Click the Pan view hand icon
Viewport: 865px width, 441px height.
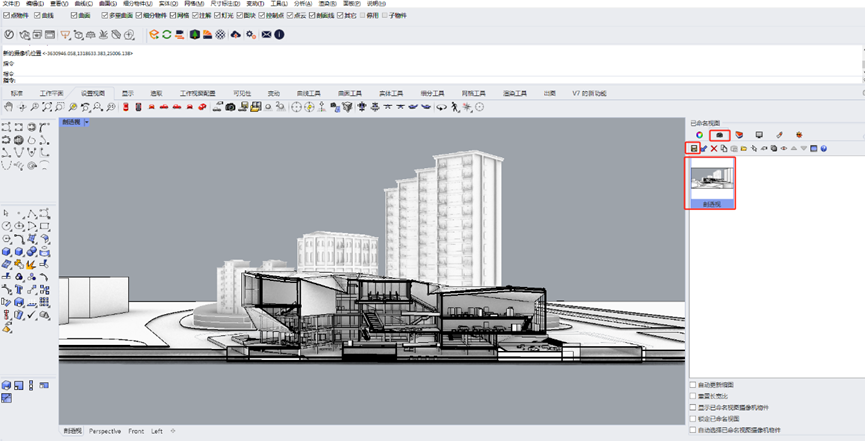pos(9,107)
